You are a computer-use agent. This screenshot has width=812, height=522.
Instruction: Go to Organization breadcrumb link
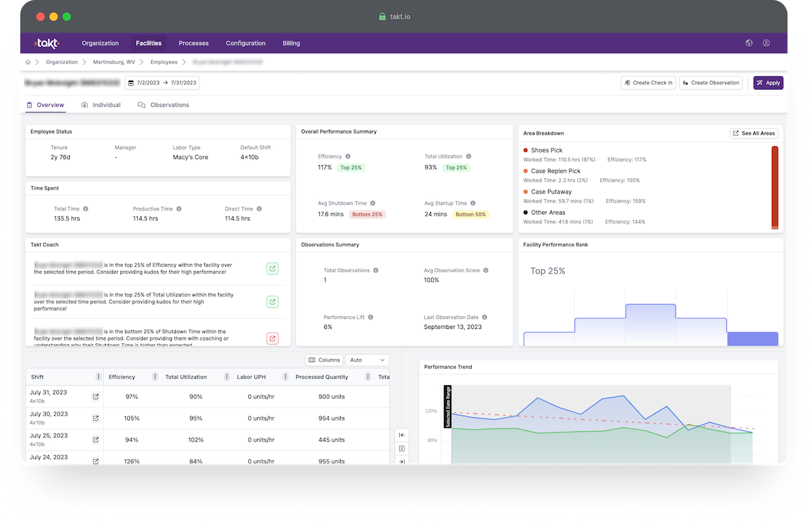[x=62, y=62]
